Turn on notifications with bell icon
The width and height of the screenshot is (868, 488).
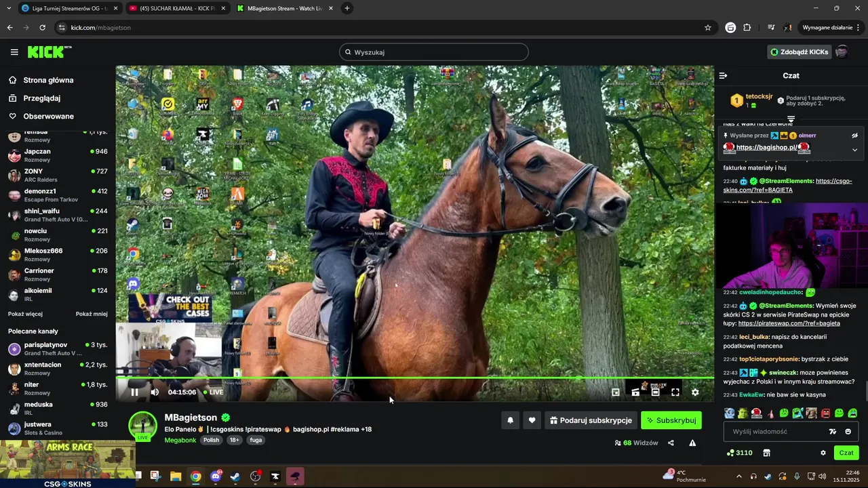coord(511,420)
